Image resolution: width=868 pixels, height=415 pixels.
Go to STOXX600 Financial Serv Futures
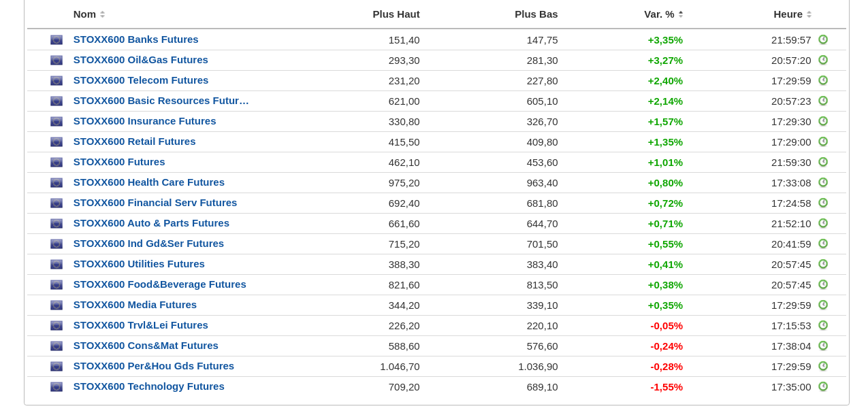(155, 203)
